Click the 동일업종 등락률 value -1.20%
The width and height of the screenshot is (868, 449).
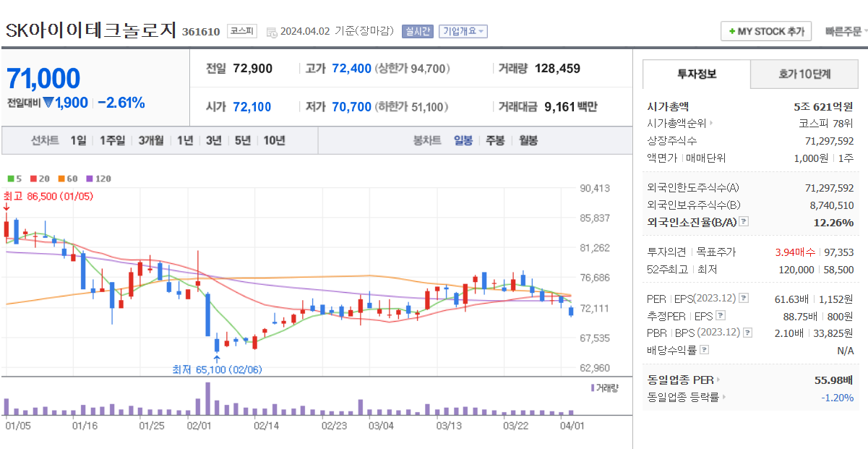point(837,397)
